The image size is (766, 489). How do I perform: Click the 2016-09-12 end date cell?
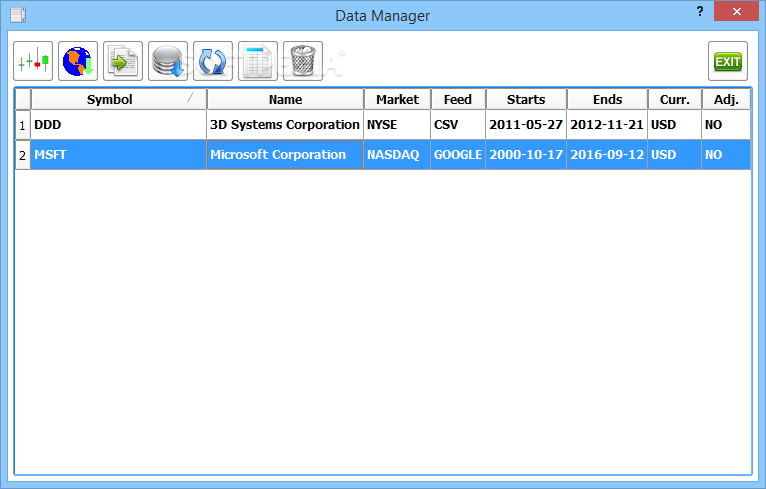[607, 155]
